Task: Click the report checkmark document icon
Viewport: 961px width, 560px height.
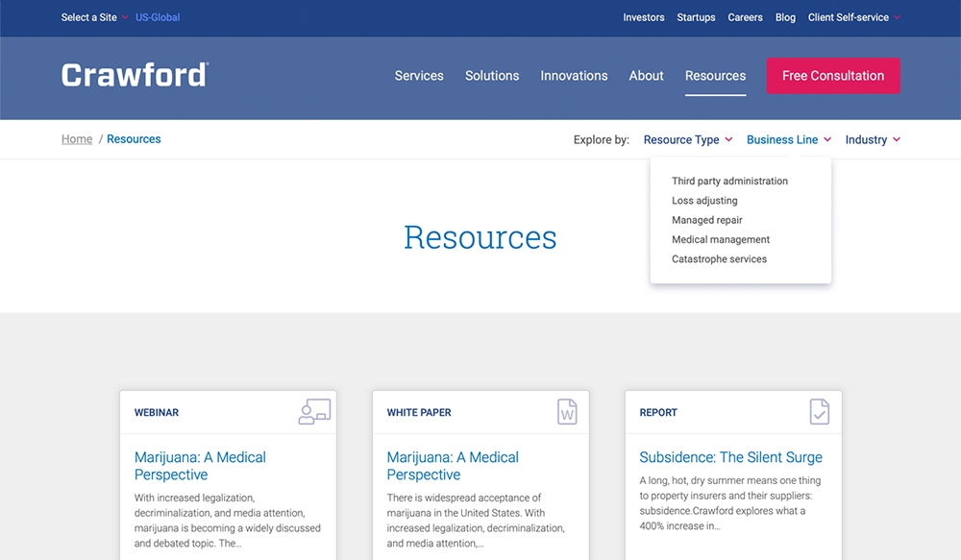Action: [819, 412]
